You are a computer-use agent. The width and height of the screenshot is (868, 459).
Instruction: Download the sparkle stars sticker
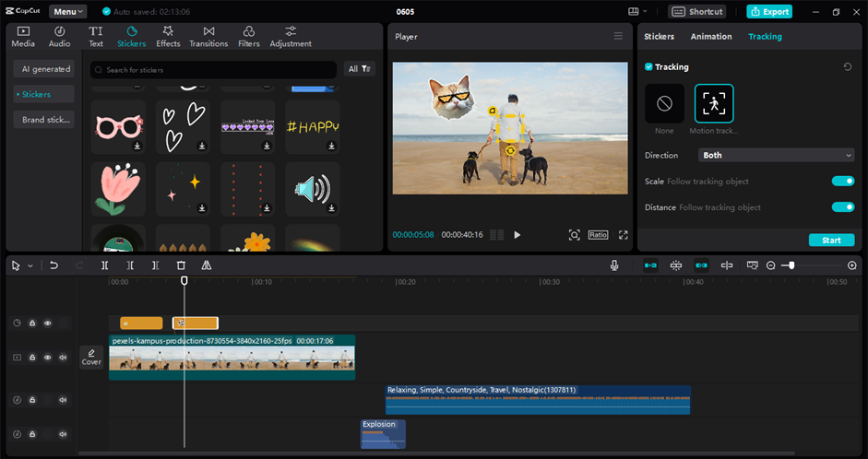[202, 208]
